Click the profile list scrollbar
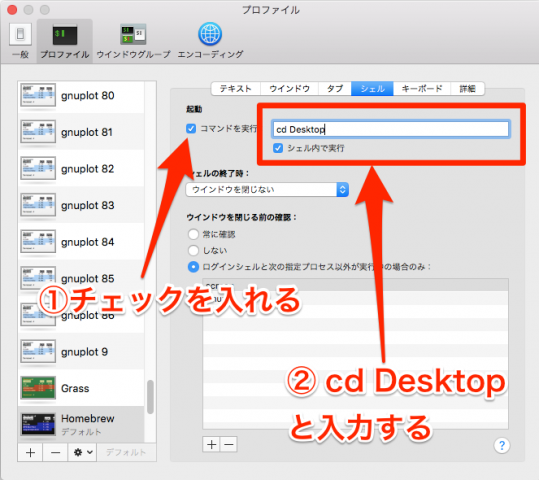Image resolution: width=539 pixels, height=480 pixels. (150, 397)
